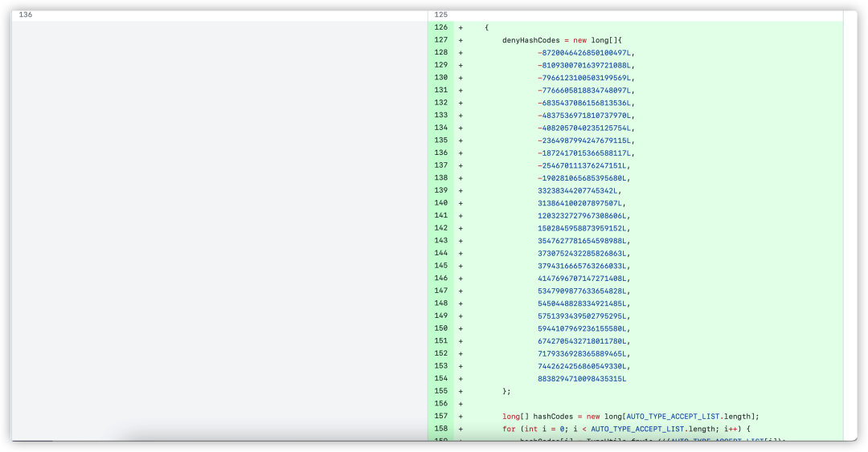This screenshot has height=452, width=868.
Task: Click the hash value -4837536971810737970L
Action: pos(584,116)
